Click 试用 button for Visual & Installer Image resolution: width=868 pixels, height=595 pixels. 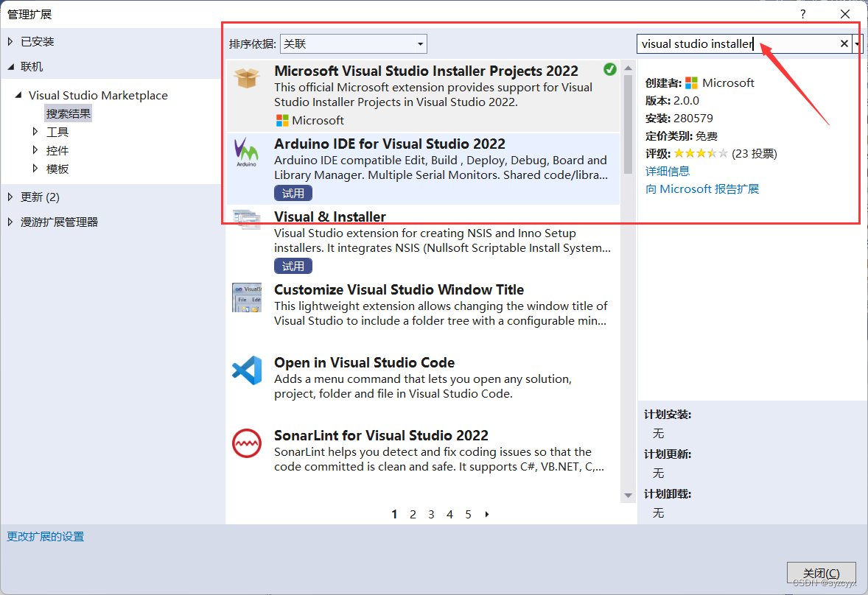coord(293,266)
